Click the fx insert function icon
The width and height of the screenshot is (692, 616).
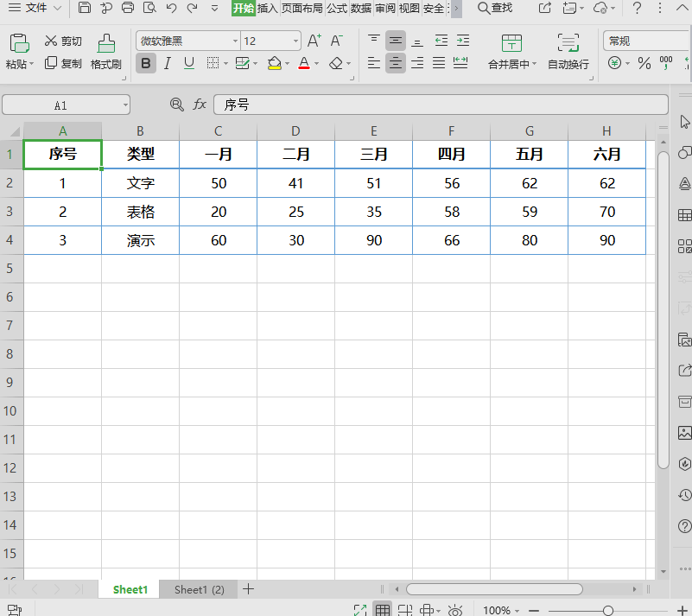pos(200,105)
